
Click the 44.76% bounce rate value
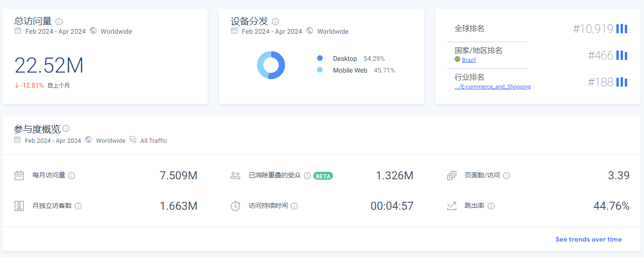612,206
